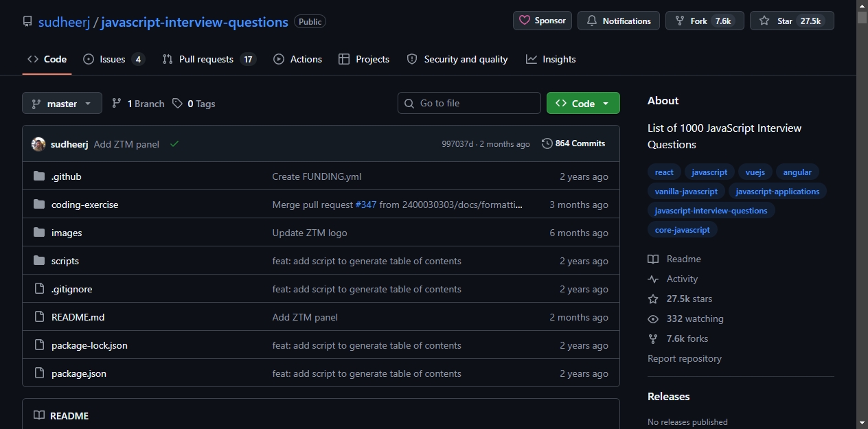
Task: Click the file icon beside package.json
Action: tap(39, 373)
